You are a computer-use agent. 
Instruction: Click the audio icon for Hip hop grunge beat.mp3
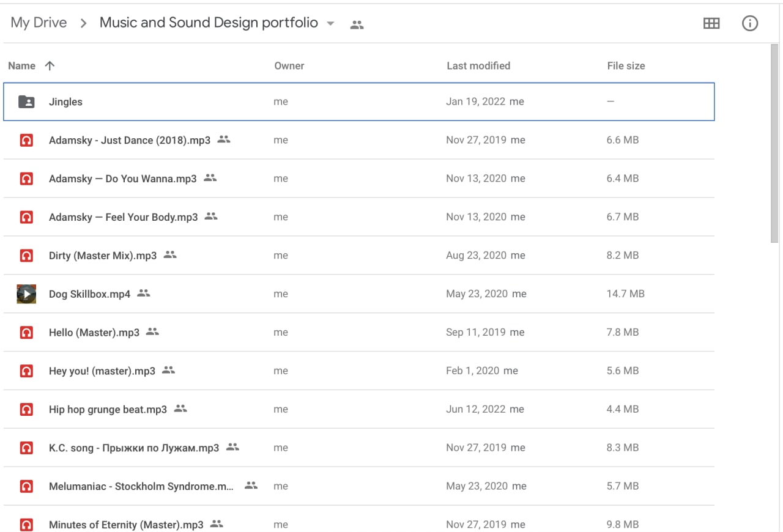pos(26,410)
